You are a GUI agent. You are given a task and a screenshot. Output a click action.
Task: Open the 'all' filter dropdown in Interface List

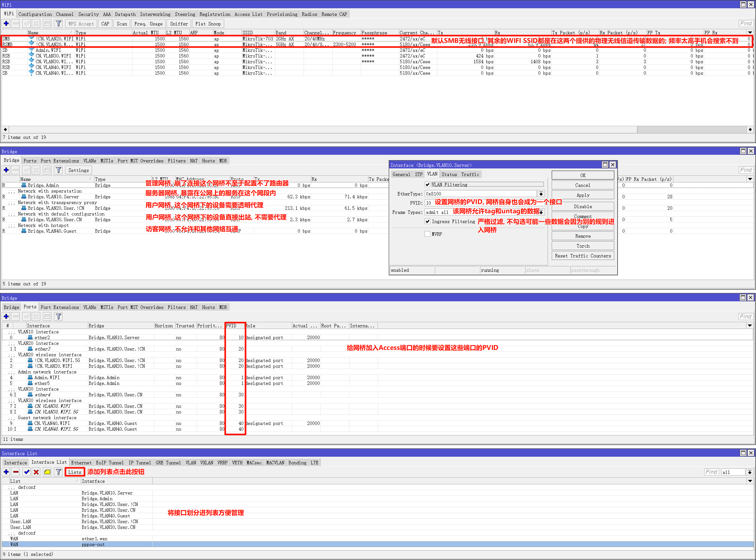[x=750, y=472]
